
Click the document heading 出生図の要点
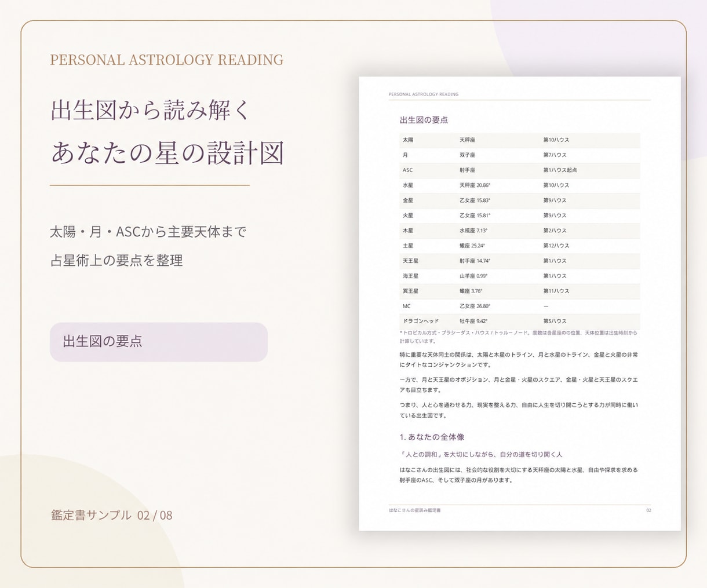(424, 120)
